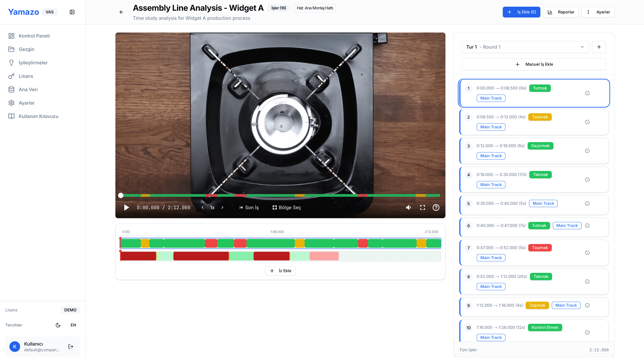Click the video progress scrubber handle
The height and width of the screenshot is (362, 644).
(121, 195)
